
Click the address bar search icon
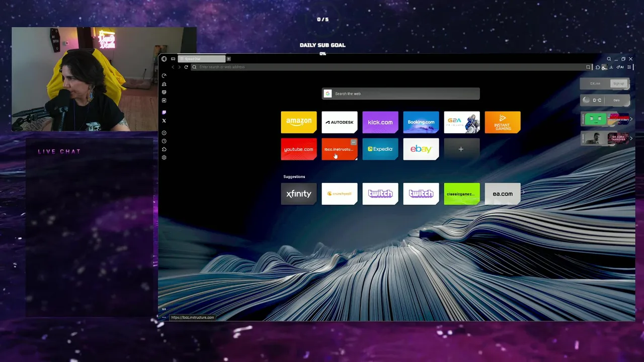tap(194, 67)
